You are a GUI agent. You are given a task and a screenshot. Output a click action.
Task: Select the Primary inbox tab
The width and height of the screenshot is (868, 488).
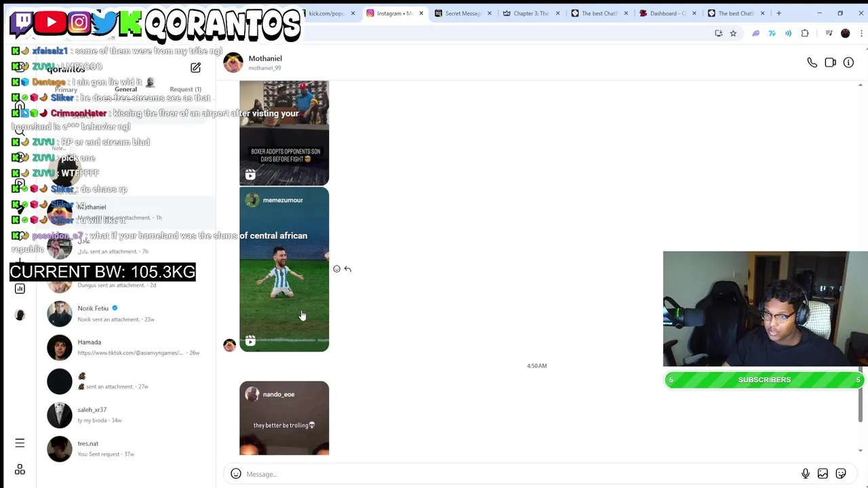66,89
